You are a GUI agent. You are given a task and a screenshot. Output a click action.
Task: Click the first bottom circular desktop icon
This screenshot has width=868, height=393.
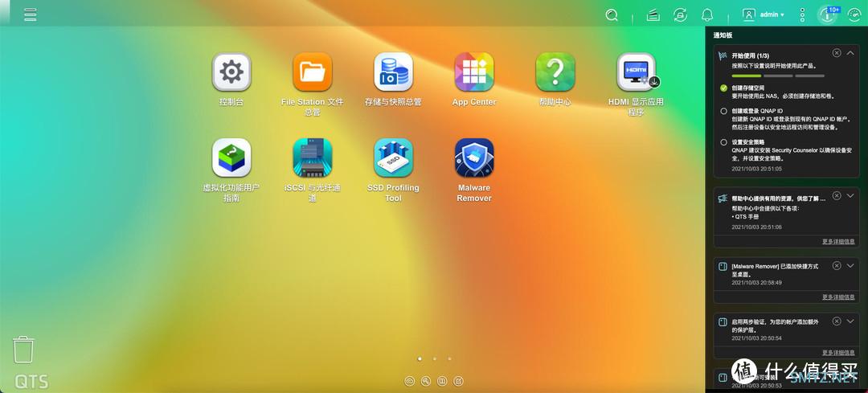410,381
